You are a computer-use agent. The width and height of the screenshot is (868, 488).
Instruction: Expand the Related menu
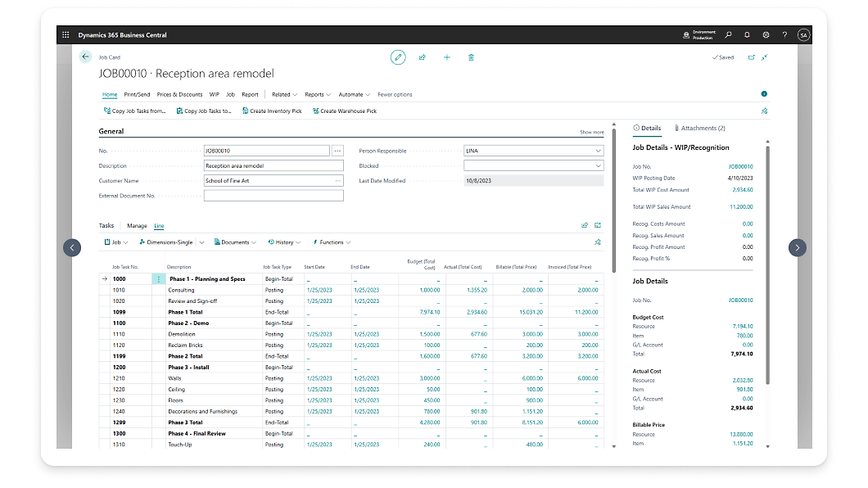283,94
